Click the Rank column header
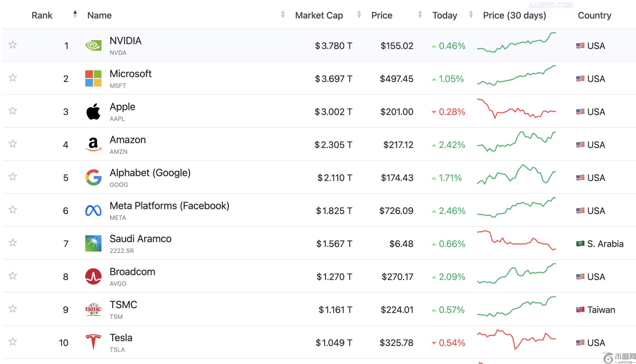This screenshot has width=636, height=364. (42, 15)
